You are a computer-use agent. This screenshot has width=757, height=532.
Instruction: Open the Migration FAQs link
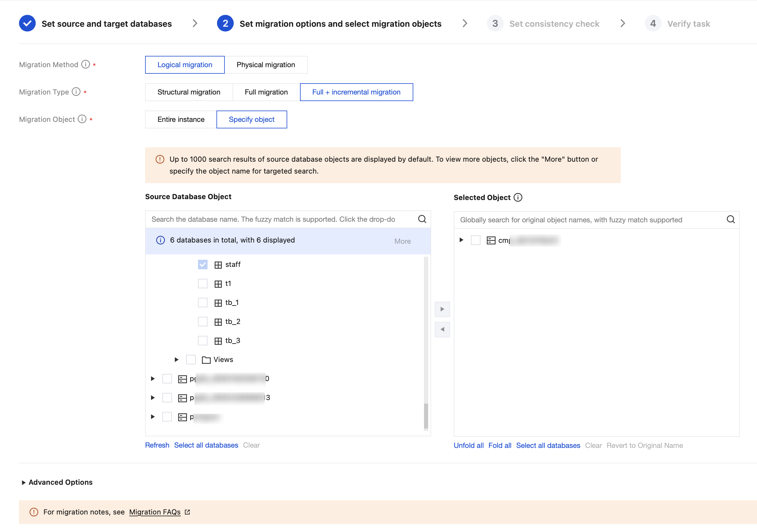pos(155,512)
